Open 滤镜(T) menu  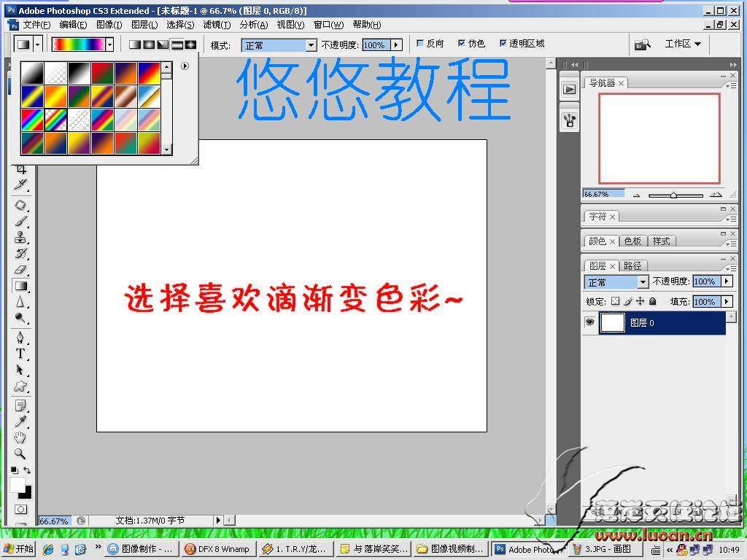[217, 24]
